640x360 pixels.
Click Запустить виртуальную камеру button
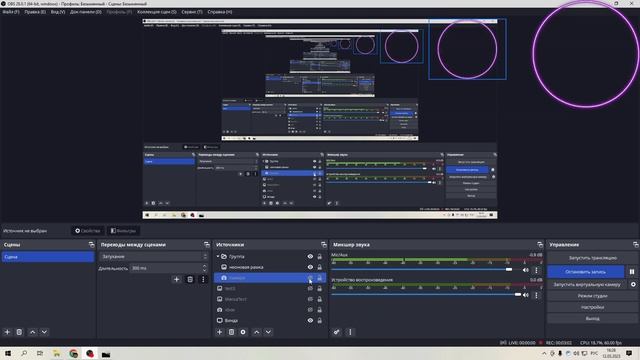[587, 284]
